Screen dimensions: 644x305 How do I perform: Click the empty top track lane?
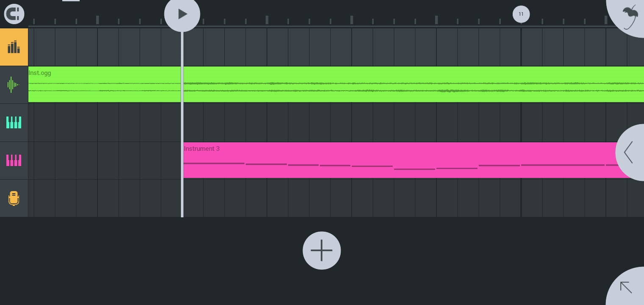[x=297, y=47]
